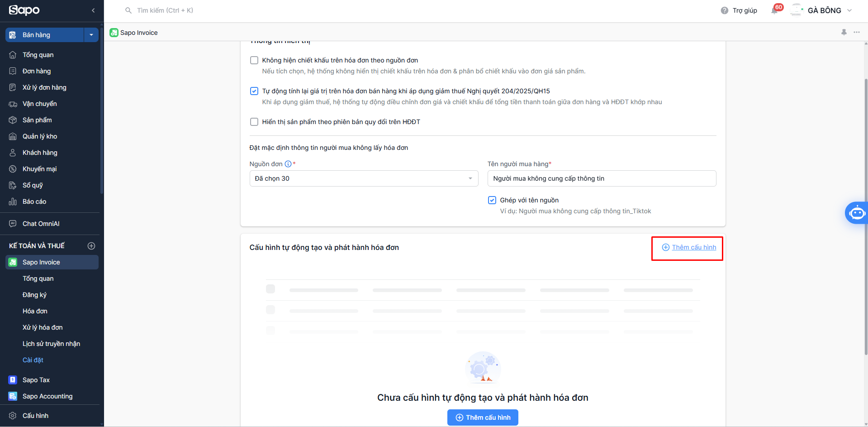The width and height of the screenshot is (868, 427).
Task: Click the info icon beside Nguồn đơn
Action: tap(288, 164)
